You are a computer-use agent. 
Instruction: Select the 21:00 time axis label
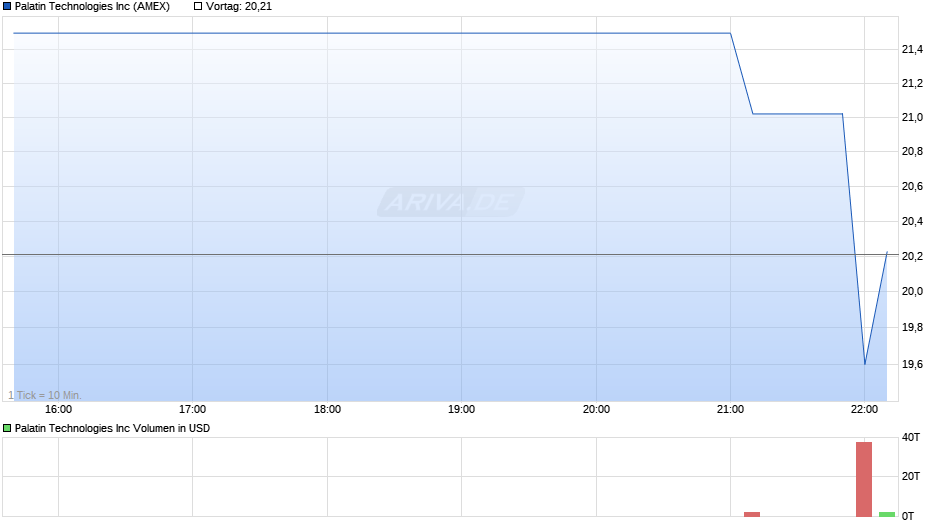730,410
